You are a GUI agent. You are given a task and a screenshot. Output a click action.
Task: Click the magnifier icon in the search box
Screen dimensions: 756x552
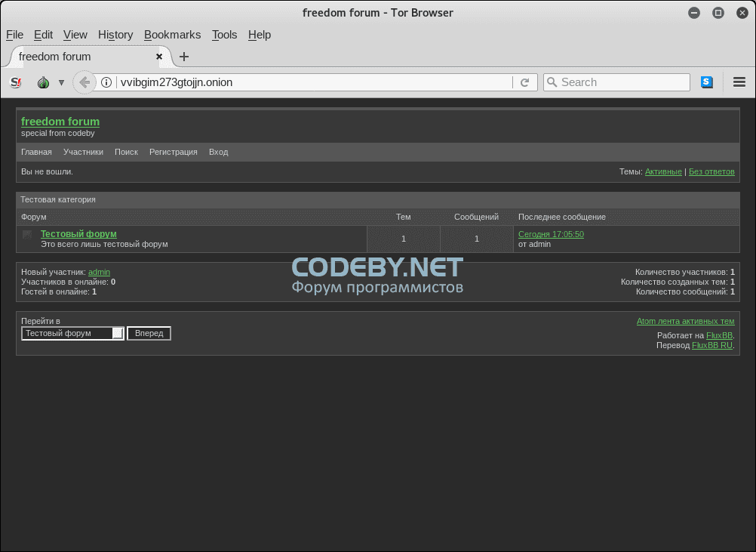click(552, 82)
